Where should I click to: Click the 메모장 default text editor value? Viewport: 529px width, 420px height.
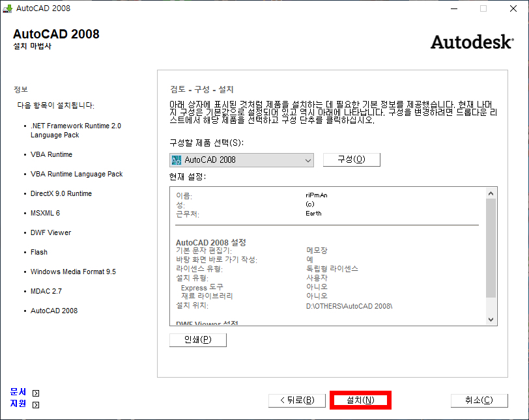pos(317,251)
